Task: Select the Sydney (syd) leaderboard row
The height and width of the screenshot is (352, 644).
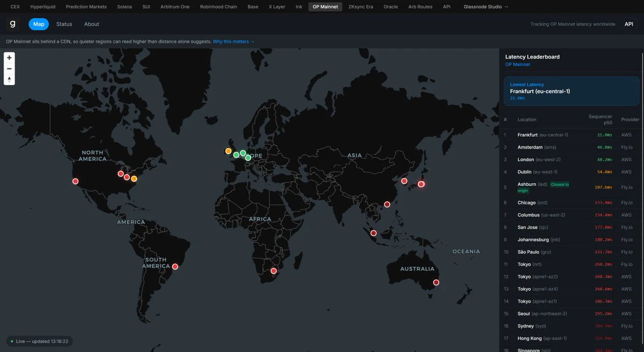Action: click(571, 326)
